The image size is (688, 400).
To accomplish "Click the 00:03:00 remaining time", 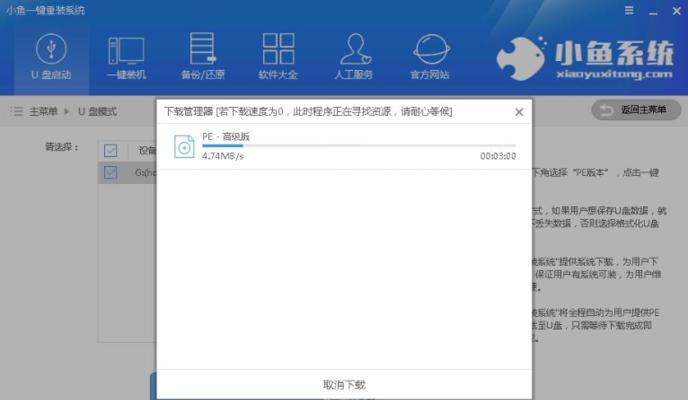I will click(498, 156).
